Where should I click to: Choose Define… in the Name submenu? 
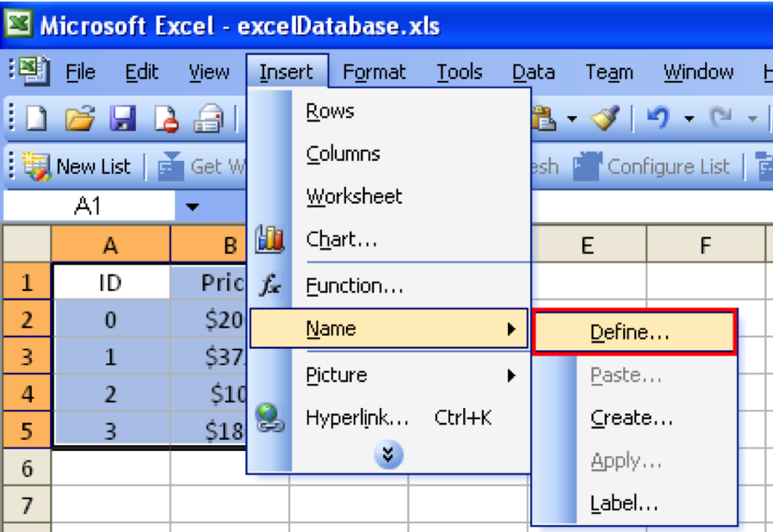634,333
